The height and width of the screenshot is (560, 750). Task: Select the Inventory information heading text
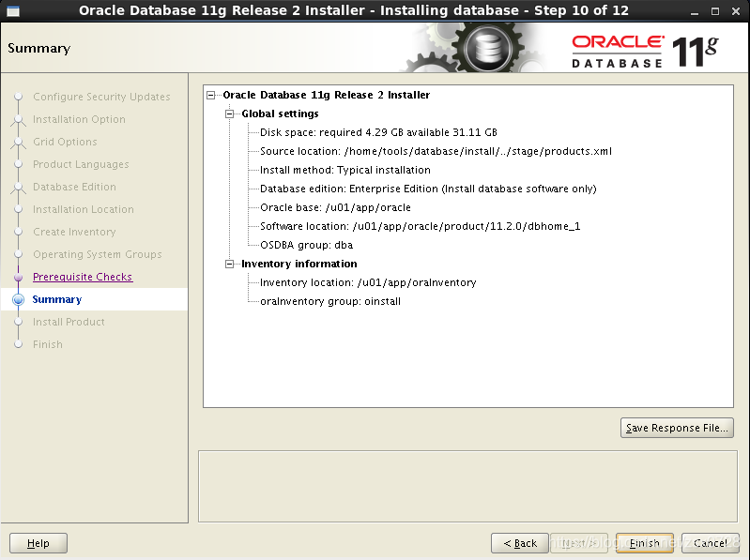(298, 264)
